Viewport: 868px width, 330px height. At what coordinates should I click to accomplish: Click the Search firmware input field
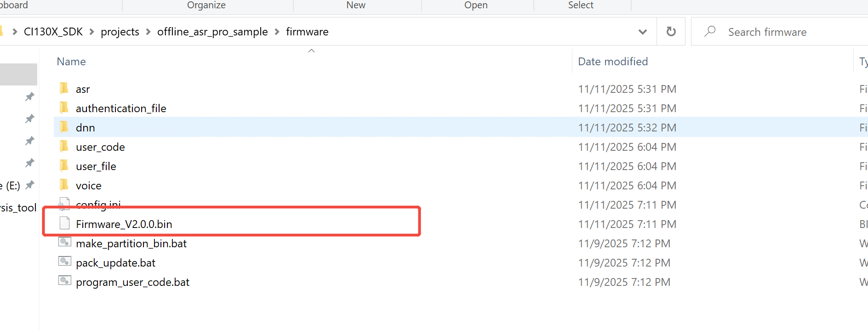(x=782, y=32)
